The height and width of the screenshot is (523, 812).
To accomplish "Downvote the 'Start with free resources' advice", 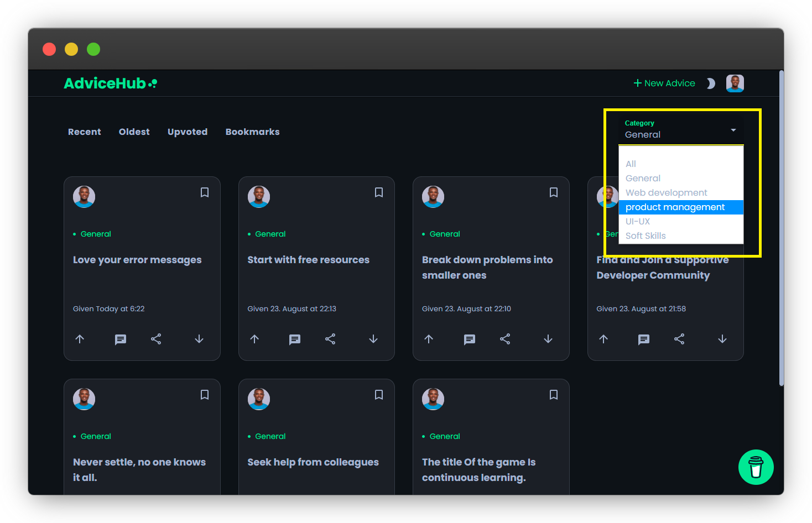I will [x=373, y=339].
